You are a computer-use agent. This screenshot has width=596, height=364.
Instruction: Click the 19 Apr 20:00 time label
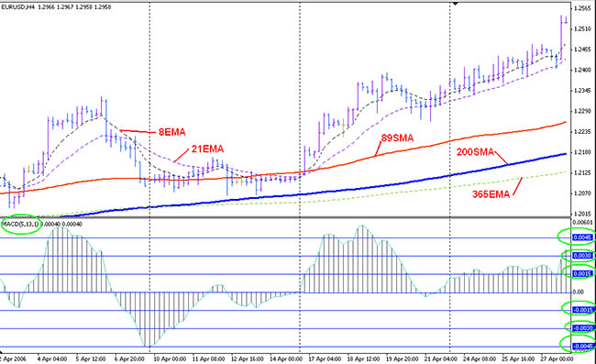[x=403, y=358]
